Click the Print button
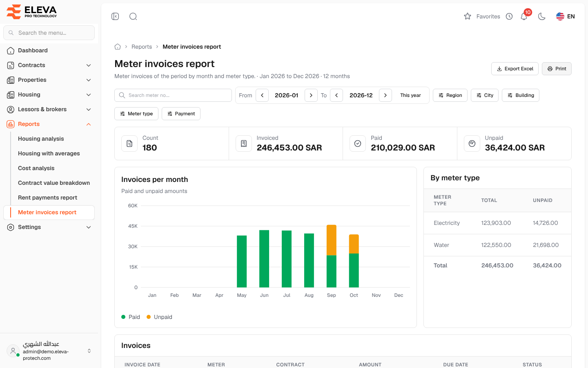The image size is (588, 368). pyautogui.click(x=557, y=69)
